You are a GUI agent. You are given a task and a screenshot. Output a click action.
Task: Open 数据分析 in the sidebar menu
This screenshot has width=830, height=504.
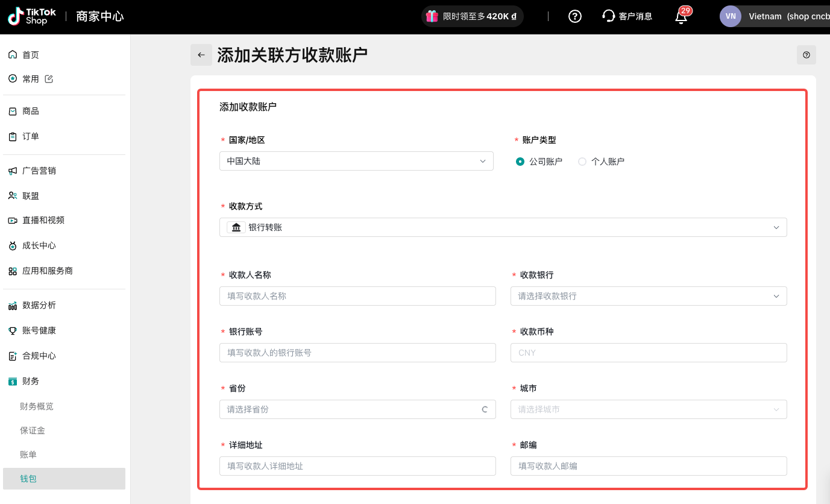click(39, 305)
